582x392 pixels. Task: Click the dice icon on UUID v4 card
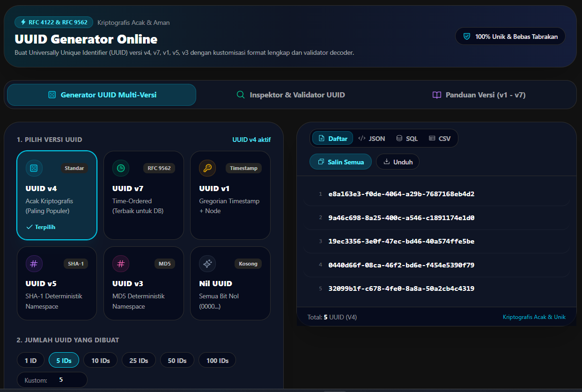coord(34,168)
